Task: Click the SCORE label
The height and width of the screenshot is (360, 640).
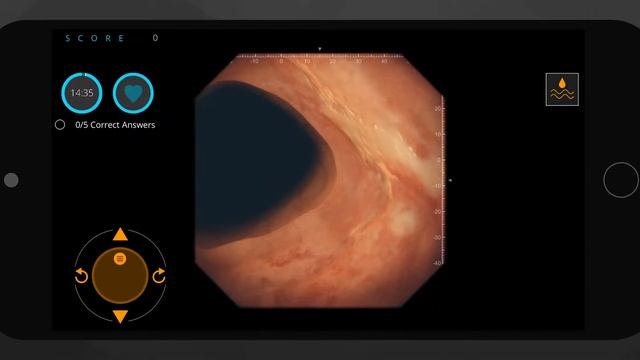Action: [x=95, y=38]
